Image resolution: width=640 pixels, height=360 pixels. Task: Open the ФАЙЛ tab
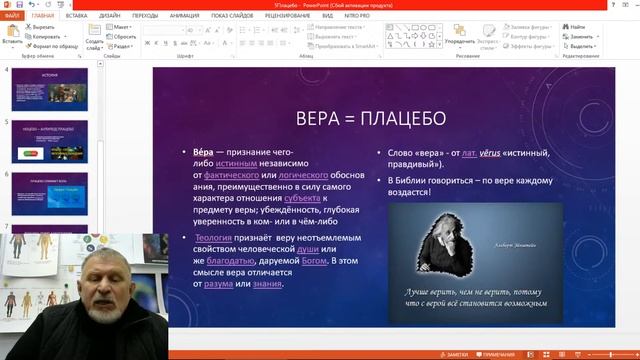pyautogui.click(x=12, y=16)
